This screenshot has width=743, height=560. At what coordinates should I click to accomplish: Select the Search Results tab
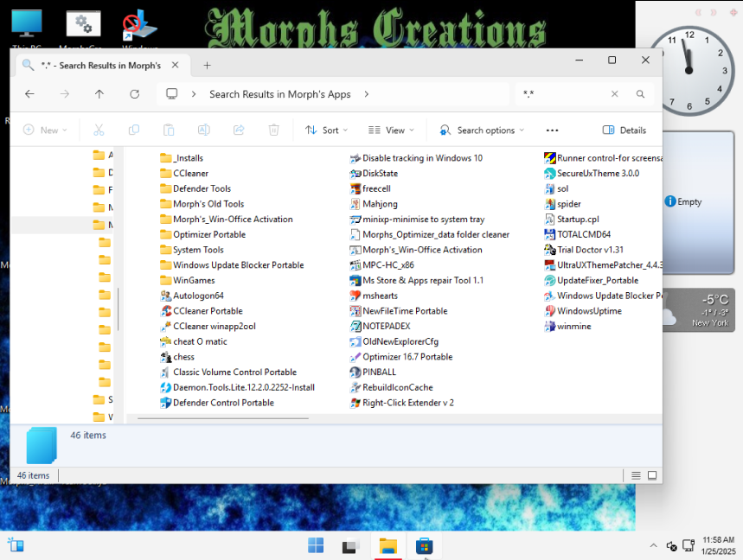coord(101,66)
